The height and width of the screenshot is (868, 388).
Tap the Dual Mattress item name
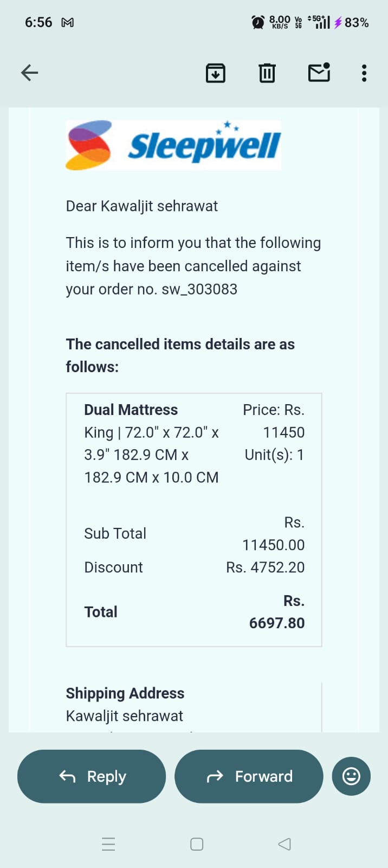pyautogui.click(x=131, y=410)
